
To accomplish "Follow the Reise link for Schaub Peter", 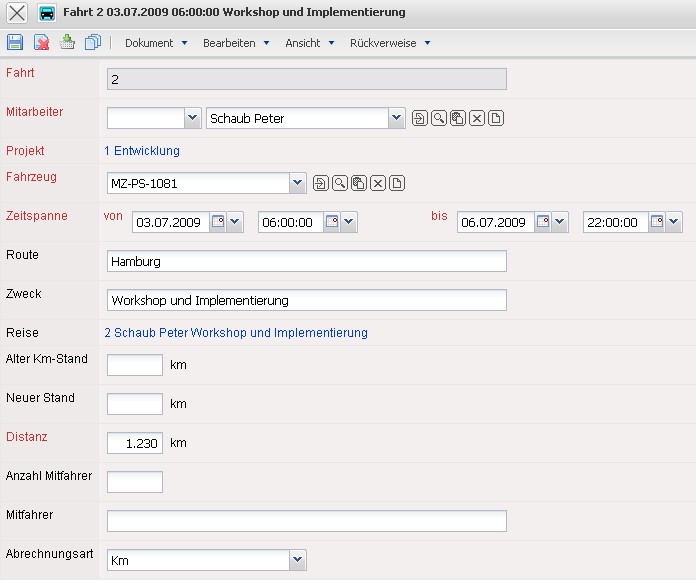I will point(236,333).
